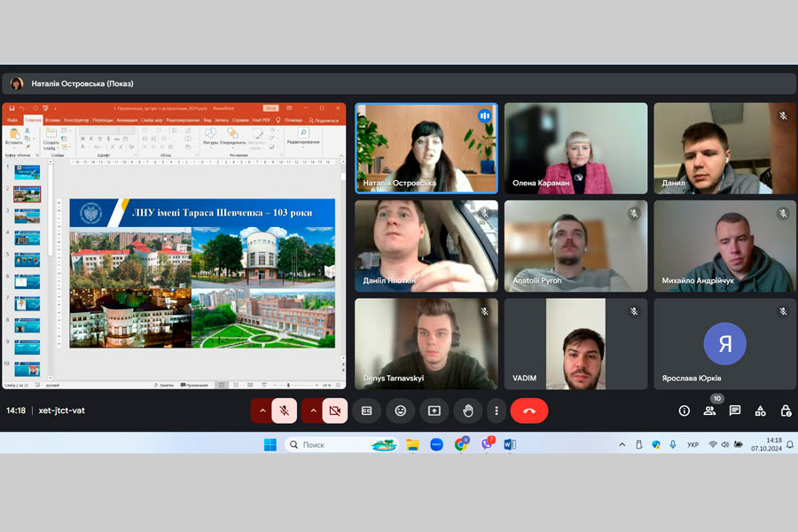Open the chat messages panel
This screenshot has width=798, height=532.
[x=735, y=411]
